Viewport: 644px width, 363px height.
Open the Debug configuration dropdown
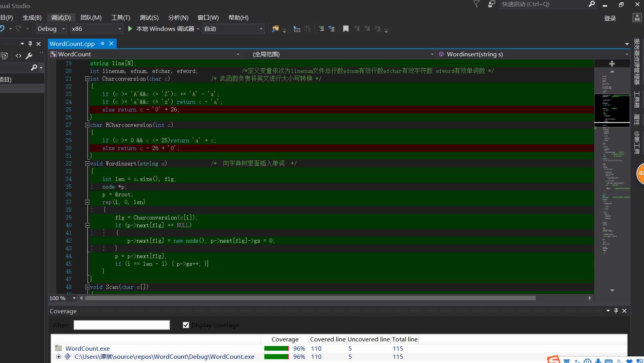click(x=51, y=29)
